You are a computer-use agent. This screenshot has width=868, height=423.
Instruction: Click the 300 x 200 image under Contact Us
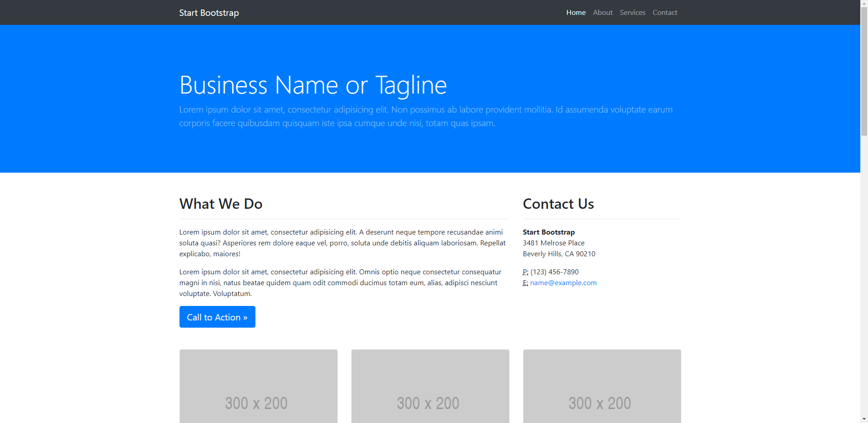click(x=602, y=386)
